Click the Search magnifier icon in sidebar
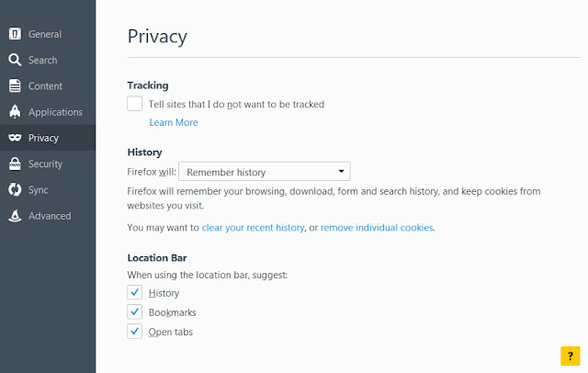This screenshot has height=373, width=588. (x=15, y=60)
